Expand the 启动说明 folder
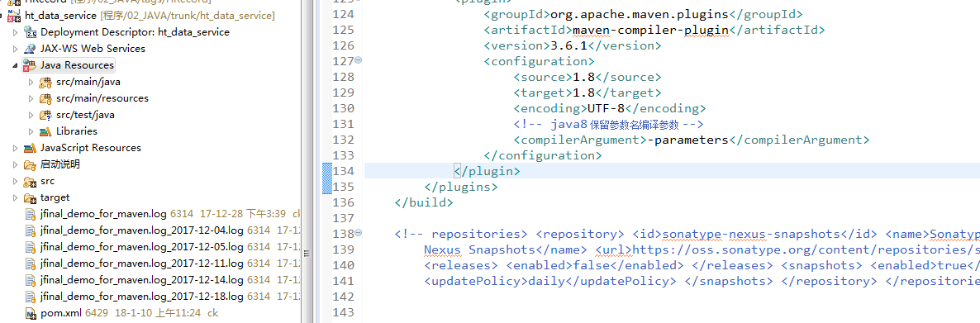Screen dimensions: 980x323 tap(16, 164)
